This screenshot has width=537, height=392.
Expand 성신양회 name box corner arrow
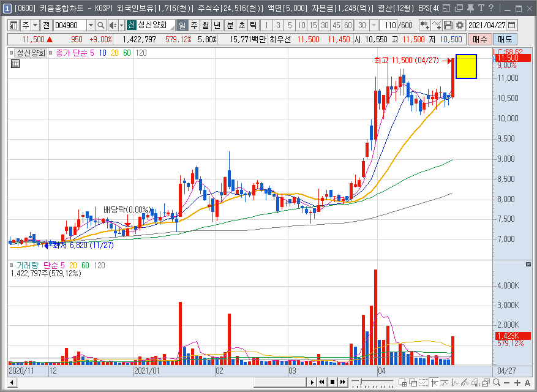(172, 28)
